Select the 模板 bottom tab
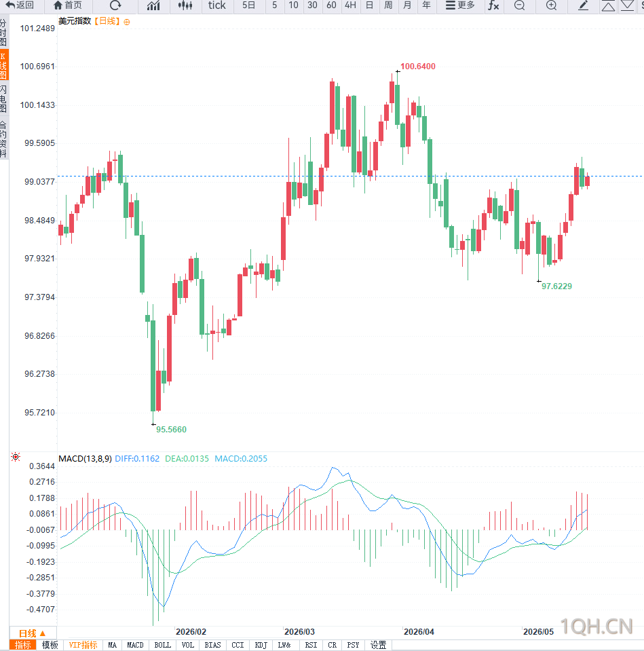The image size is (644, 651). click(50, 645)
